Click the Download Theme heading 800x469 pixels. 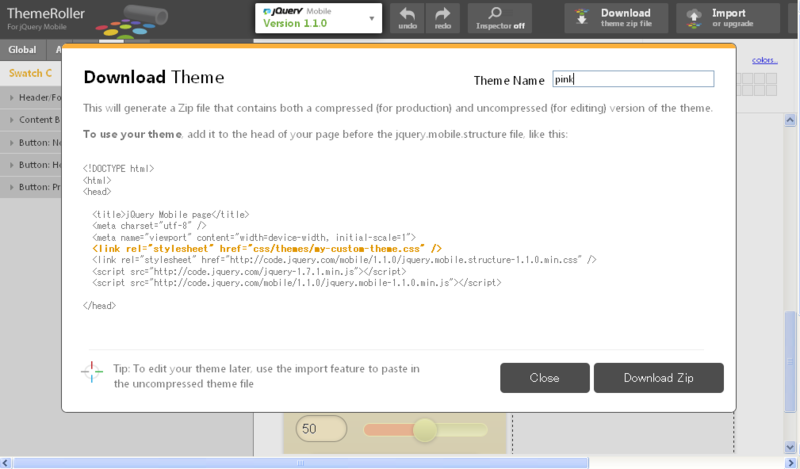tap(154, 77)
